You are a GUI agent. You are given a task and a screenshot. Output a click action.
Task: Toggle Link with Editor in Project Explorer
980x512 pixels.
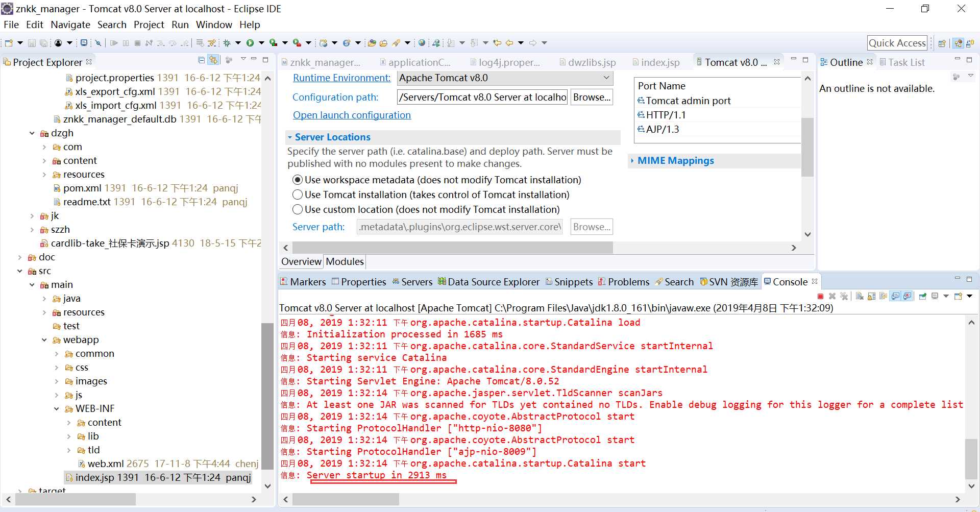coord(214,60)
